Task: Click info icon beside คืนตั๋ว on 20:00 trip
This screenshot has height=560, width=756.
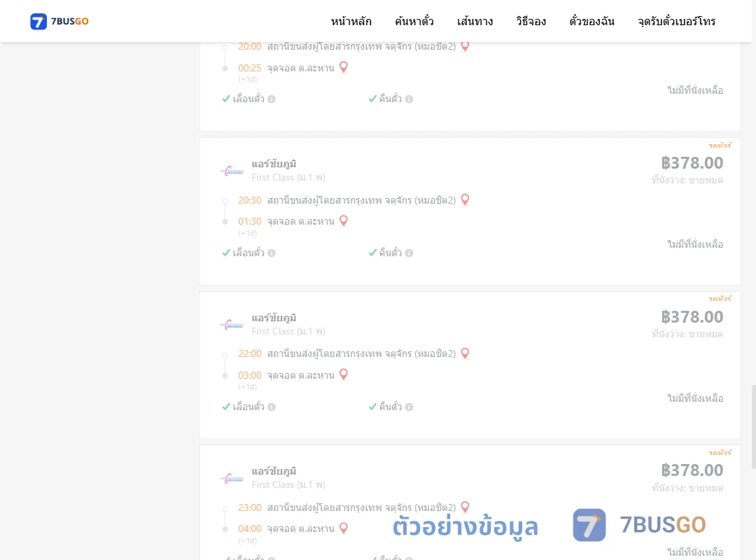Action: pyautogui.click(x=409, y=99)
